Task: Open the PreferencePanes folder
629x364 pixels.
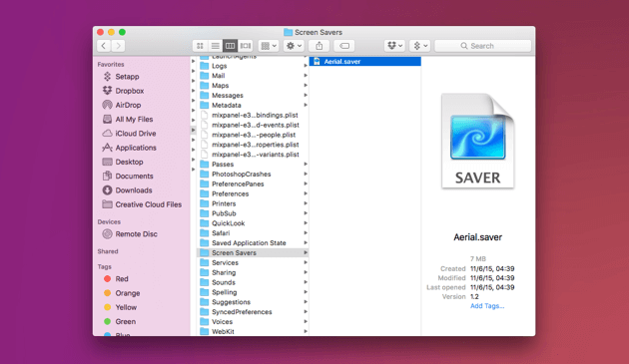Action: pos(253,184)
